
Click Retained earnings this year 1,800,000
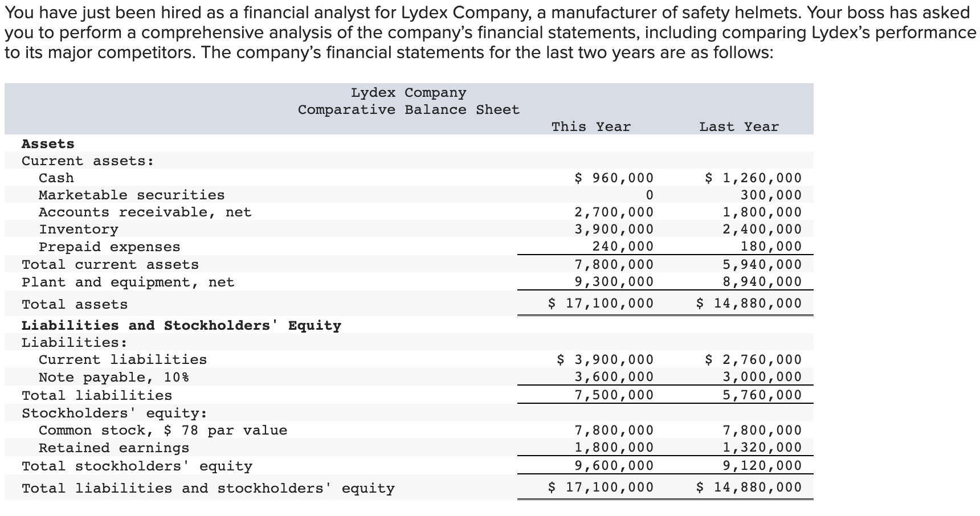(614, 448)
